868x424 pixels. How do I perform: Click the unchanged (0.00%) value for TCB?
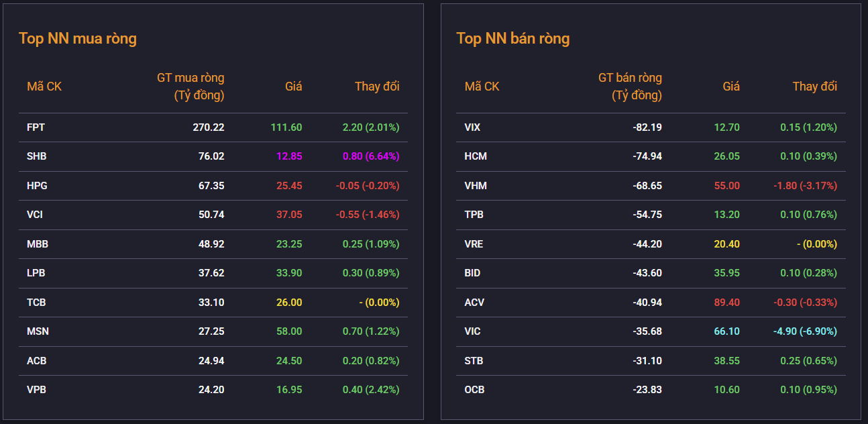pos(379,303)
